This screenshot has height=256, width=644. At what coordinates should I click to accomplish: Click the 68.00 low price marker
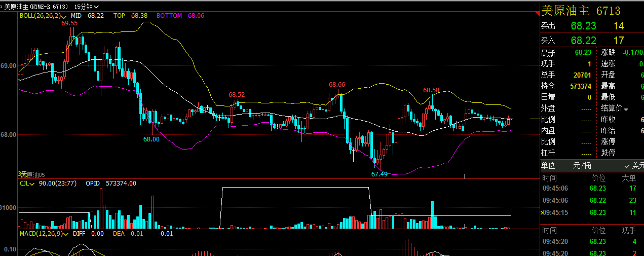point(151,139)
